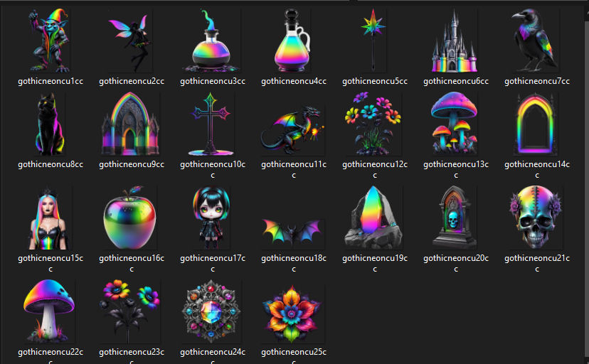Select the rainbow skull thumbnail gothicneoncu21cc
Screen dimensions: 589x364
point(536,218)
